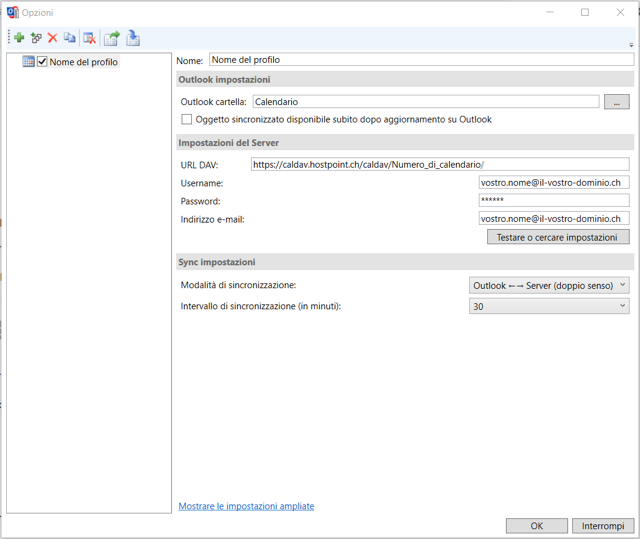Click the toolbar overflow arrow
Viewport: 640px width, 539px height.
click(x=631, y=45)
